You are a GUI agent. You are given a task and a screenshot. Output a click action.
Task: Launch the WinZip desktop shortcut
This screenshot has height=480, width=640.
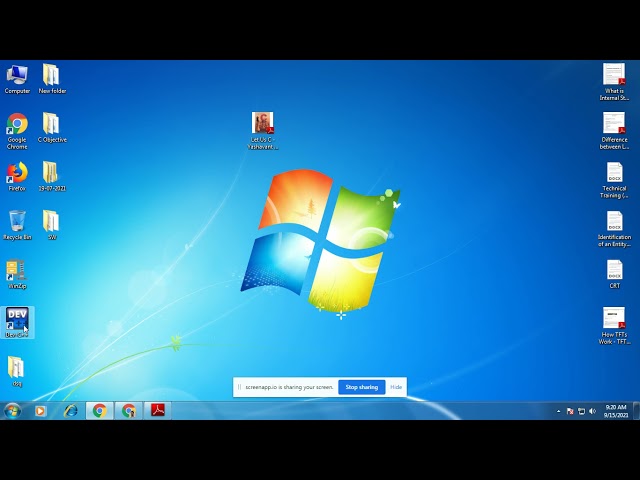17,274
